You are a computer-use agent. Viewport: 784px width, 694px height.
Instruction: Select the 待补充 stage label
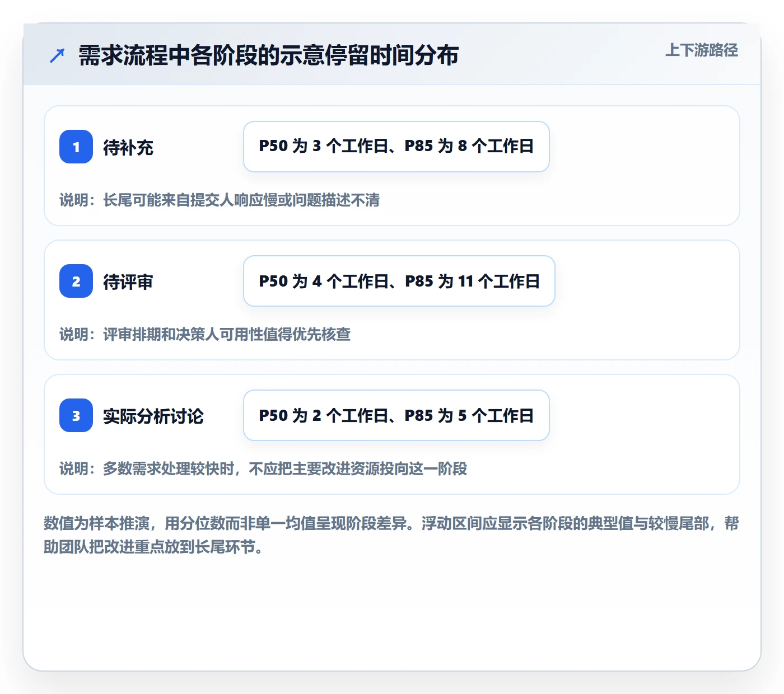tap(128, 147)
